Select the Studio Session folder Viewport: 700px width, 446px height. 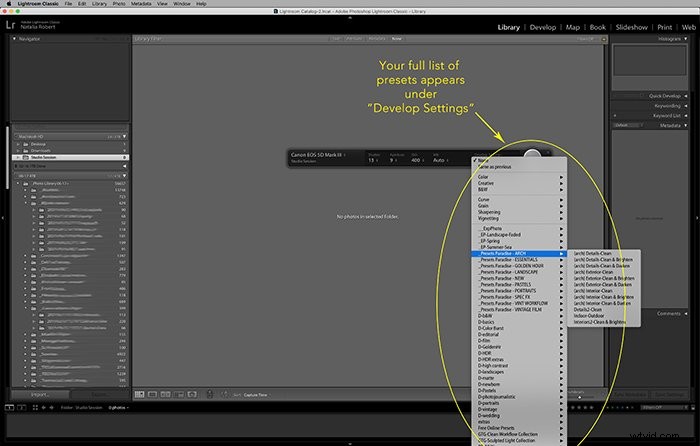71,157
